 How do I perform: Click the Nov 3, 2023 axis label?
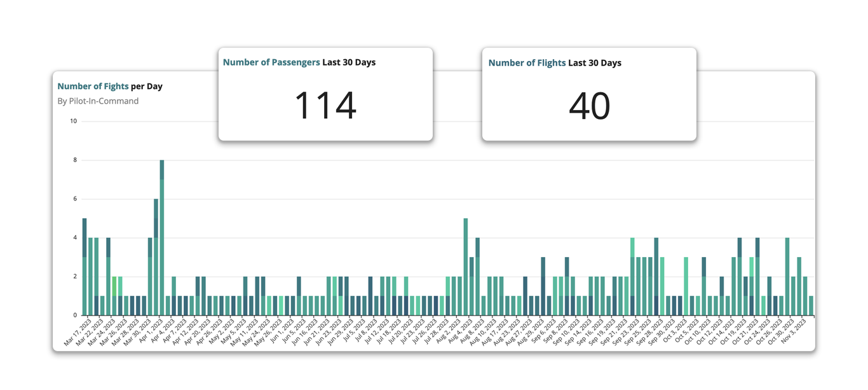click(x=792, y=331)
